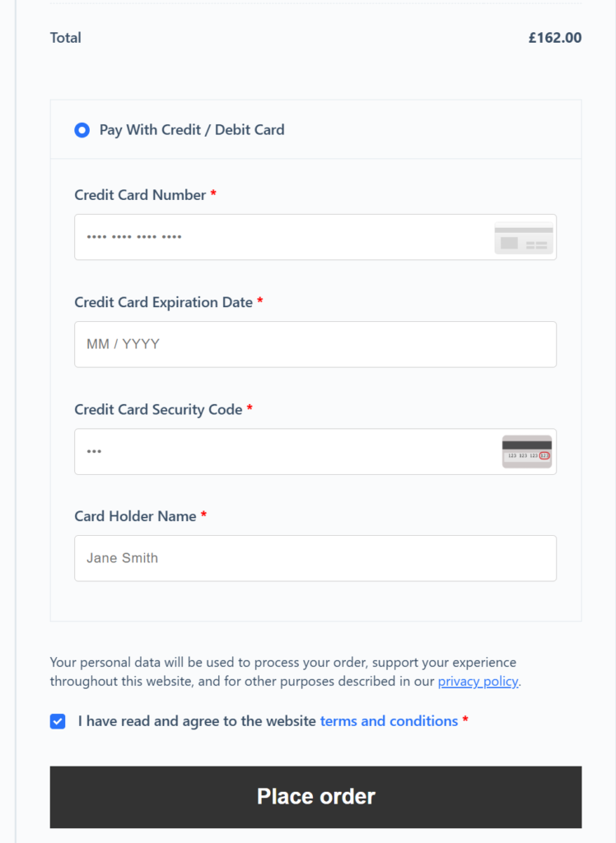Click the Total row label

click(66, 38)
